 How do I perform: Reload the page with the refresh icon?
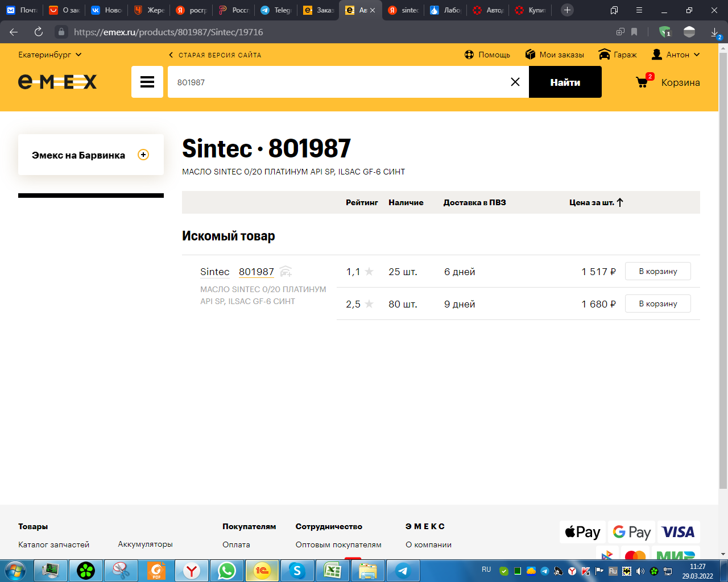(39, 32)
